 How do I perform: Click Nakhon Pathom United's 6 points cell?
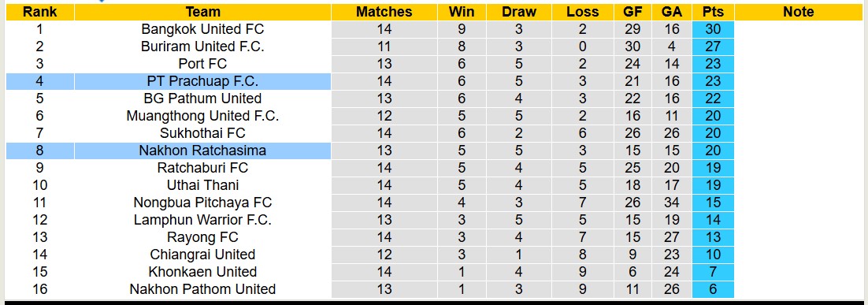coord(713,289)
